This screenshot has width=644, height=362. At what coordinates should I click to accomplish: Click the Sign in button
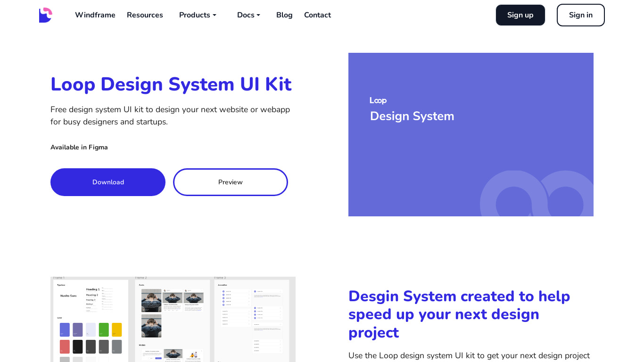click(x=581, y=15)
